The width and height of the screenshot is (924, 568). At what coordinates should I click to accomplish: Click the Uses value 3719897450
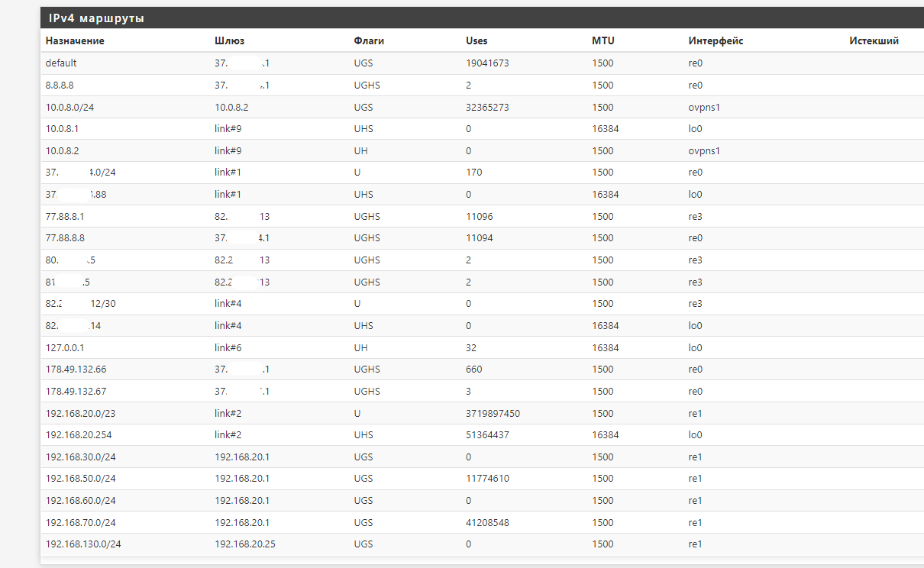pyautogui.click(x=493, y=413)
